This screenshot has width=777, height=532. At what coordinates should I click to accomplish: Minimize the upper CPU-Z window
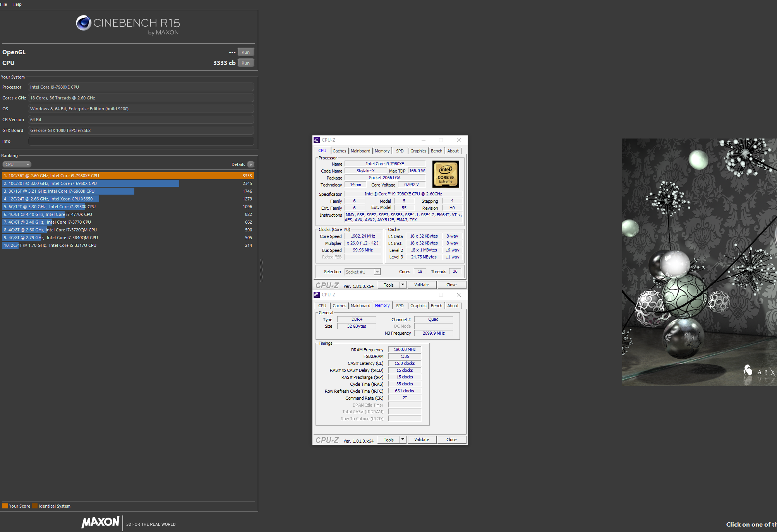(x=424, y=140)
